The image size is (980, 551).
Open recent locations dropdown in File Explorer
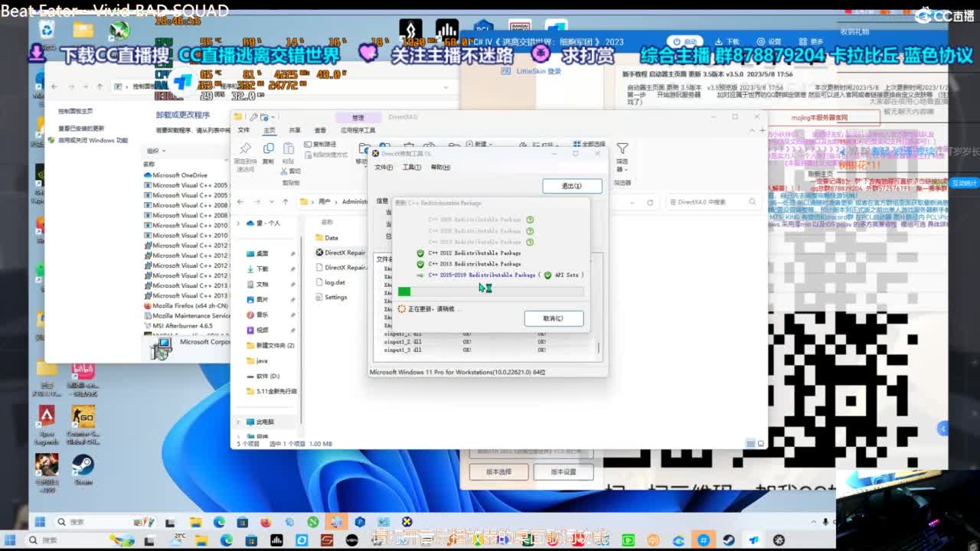(x=272, y=202)
